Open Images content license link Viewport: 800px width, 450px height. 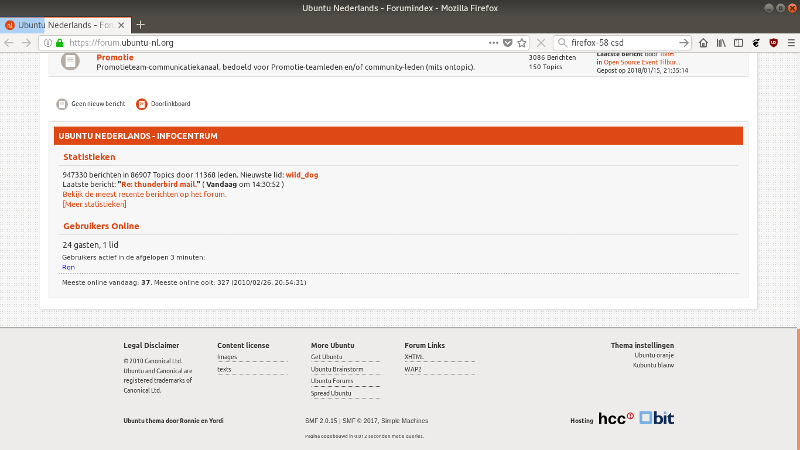click(227, 357)
